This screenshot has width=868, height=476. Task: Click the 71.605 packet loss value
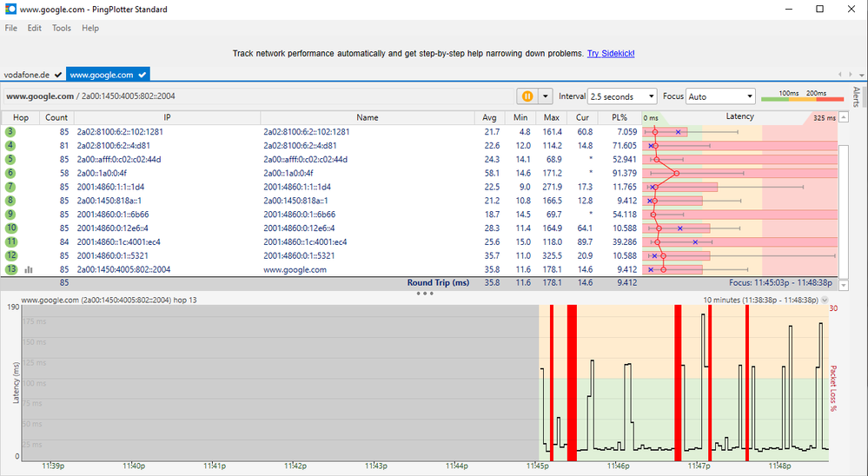point(625,146)
